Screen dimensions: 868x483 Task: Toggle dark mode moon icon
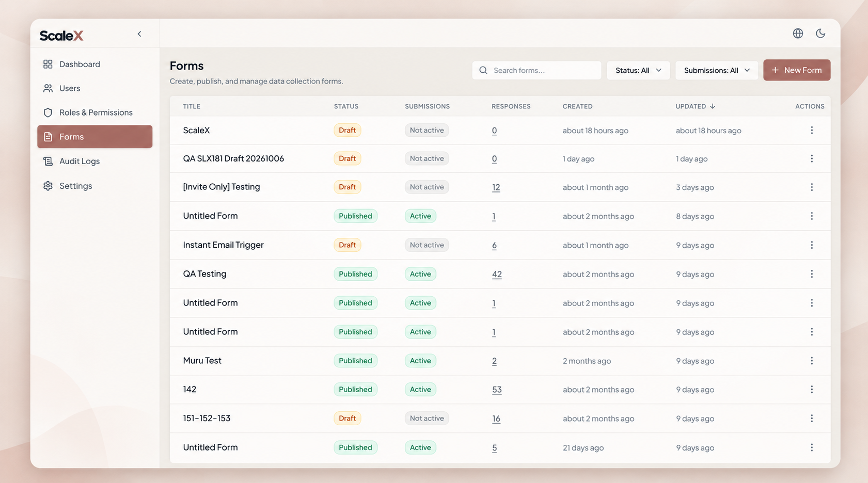click(x=820, y=34)
